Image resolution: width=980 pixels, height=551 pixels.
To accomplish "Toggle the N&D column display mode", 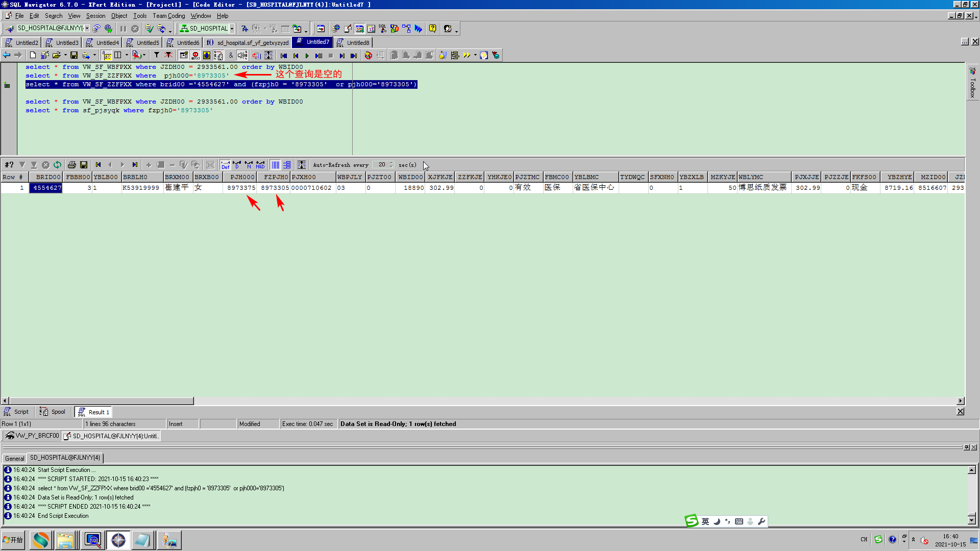I will (260, 165).
